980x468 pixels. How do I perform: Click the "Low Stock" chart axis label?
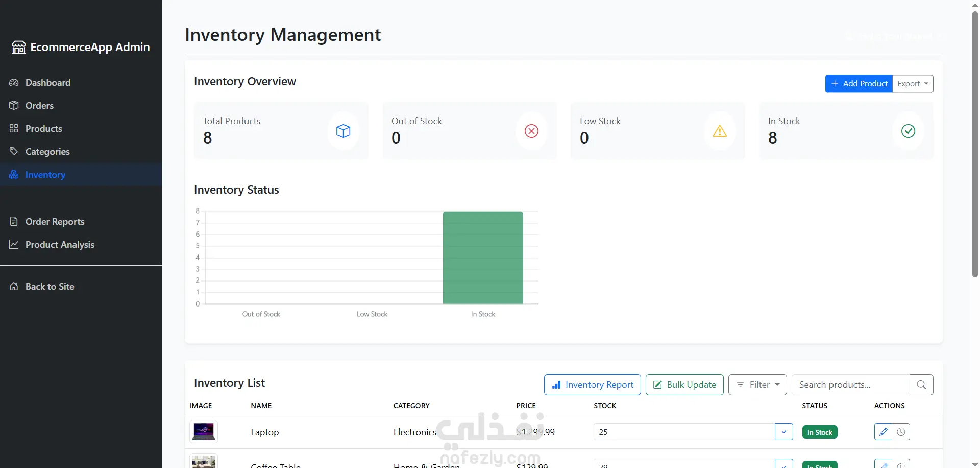click(x=372, y=314)
